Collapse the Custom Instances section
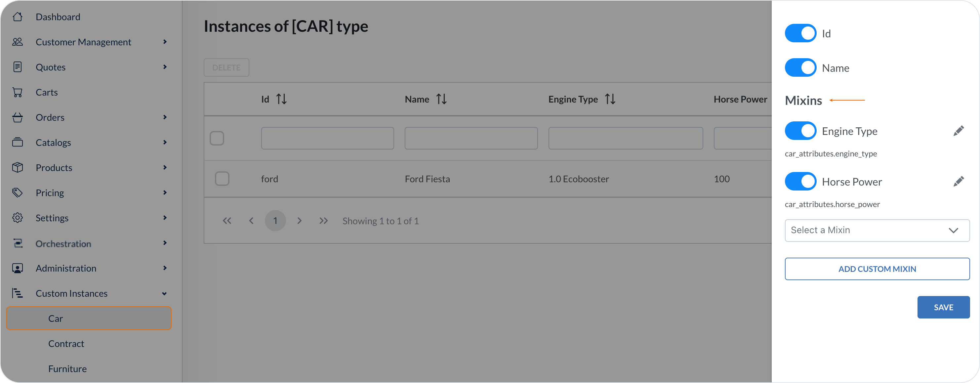 tap(164, 293)
